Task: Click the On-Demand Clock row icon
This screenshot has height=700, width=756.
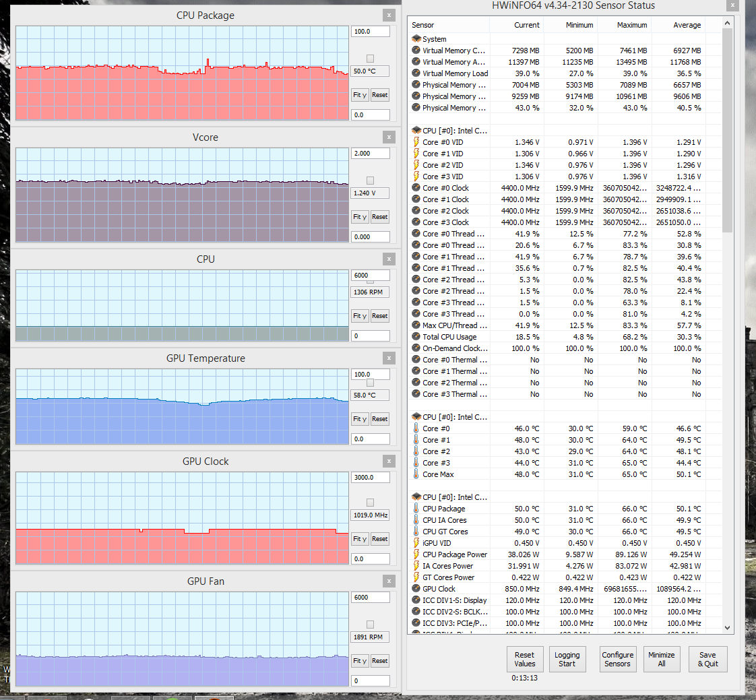Action: pyautogui.click(x=416, y=348)
